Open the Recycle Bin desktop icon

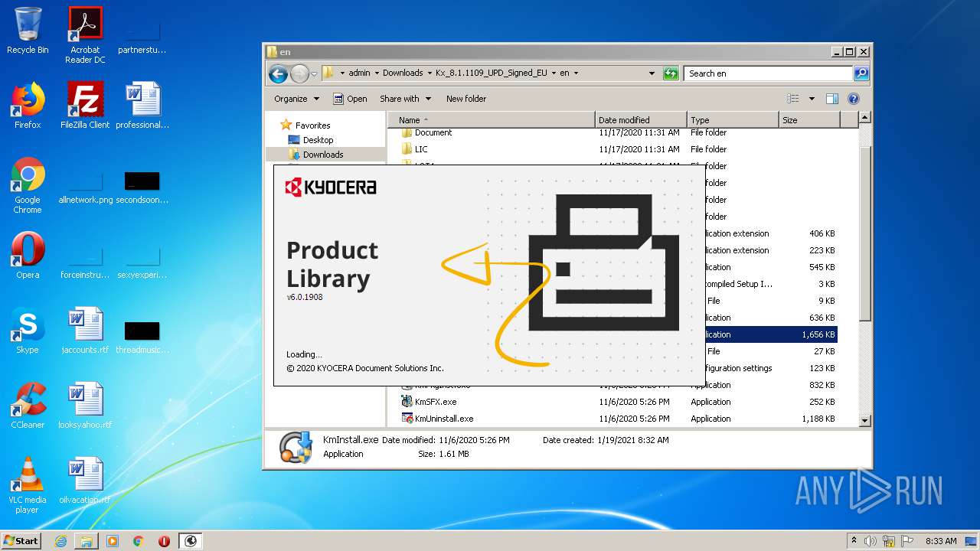[x=28, y=31]
